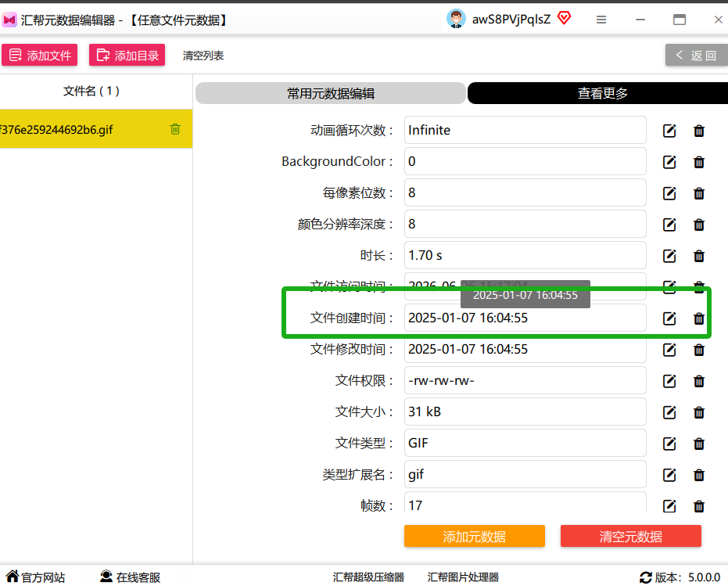
Task: Contact support via 在线客服
Action: [131, 577]
